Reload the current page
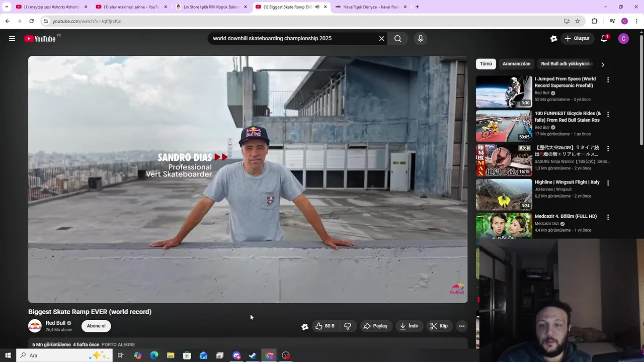644x362 pixels. tap(31, 21)
